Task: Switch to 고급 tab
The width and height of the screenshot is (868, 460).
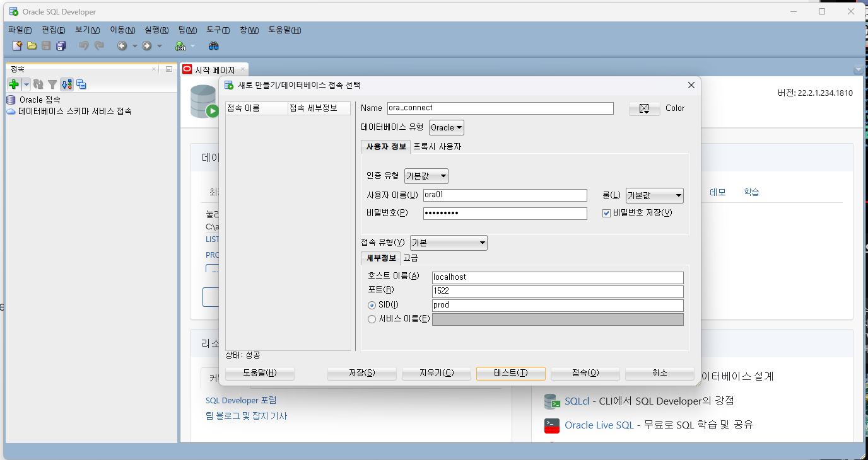Action: pos(411,258)
